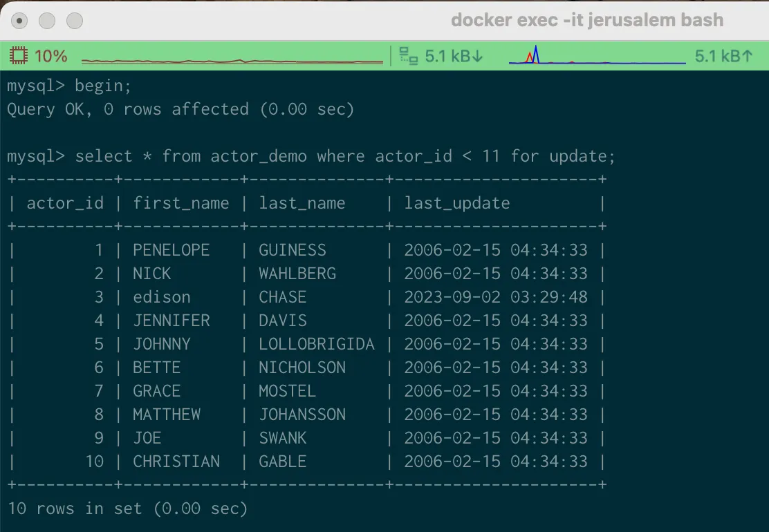
Task: Click the middle minimize window button
Action: pos(47,21)
